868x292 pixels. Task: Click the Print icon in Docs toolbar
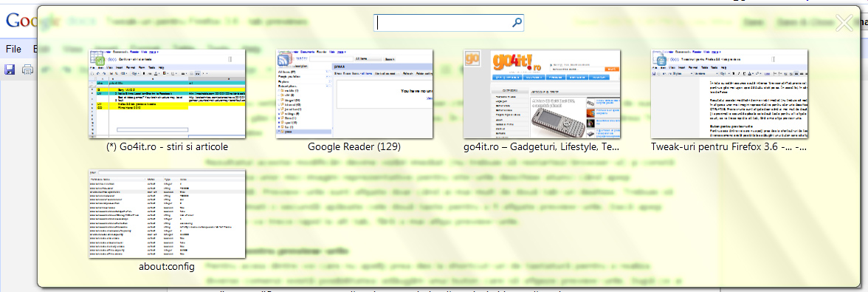[x=28, y=69]
